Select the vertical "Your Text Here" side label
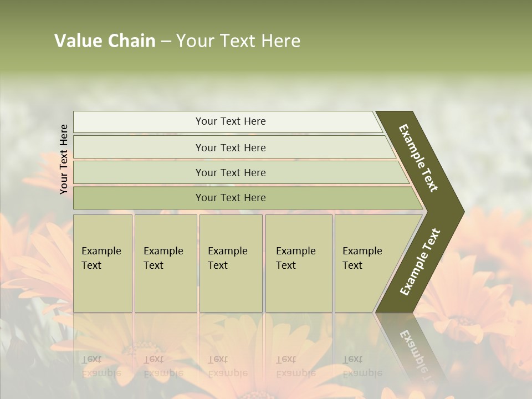This screenshot has height=399, width=532. pyautogui.click(x=64, y=160)
